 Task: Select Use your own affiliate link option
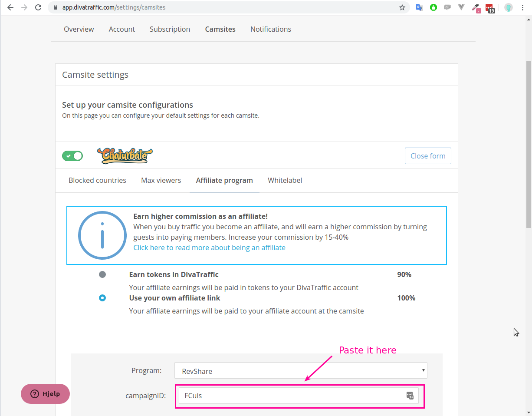[x=102, y=298]
